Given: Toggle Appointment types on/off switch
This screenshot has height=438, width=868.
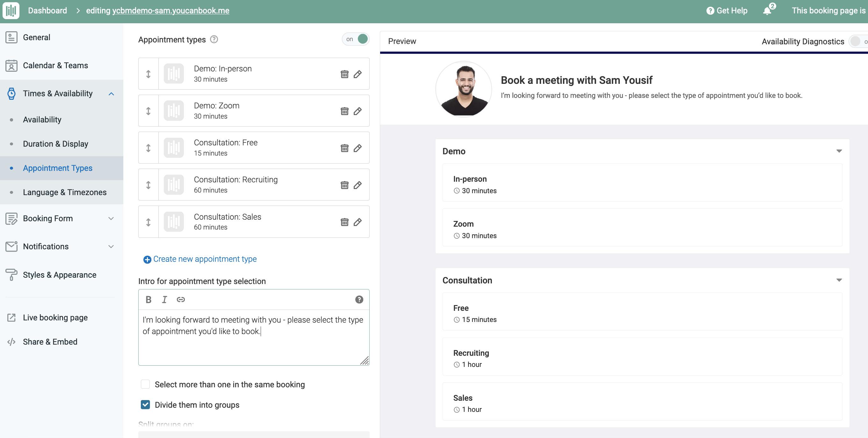Looking at the screenshot, I should coord(356,39).
